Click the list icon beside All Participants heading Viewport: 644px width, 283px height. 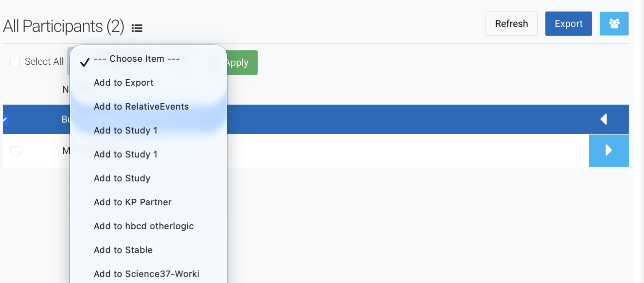click(137, 28)
